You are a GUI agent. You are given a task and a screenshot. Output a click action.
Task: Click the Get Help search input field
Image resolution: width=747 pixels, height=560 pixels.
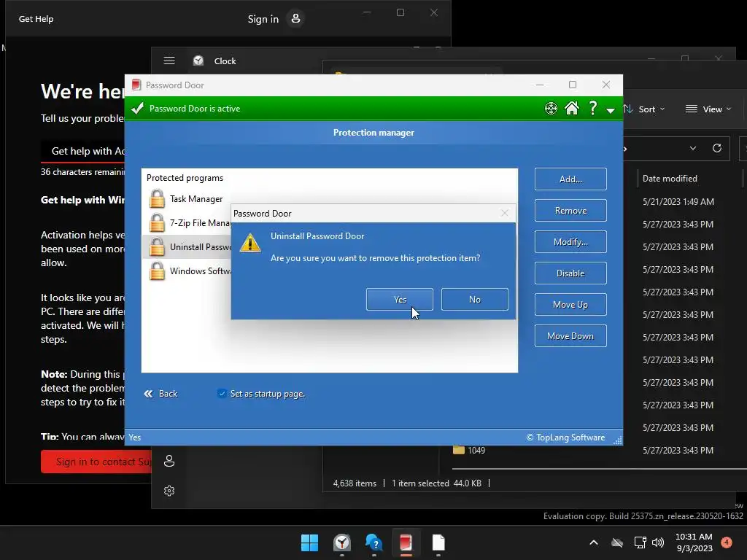83,151
